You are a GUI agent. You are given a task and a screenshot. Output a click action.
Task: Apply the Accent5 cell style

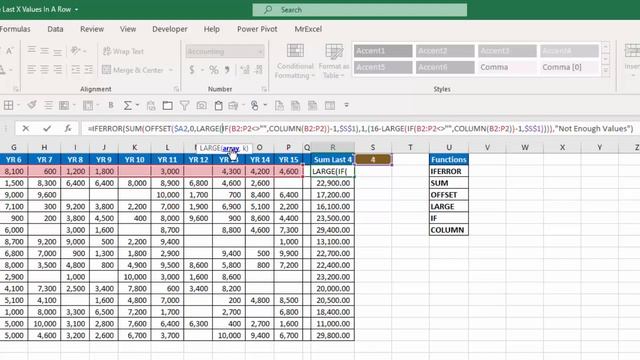pyautogui.click(x=383, y=67)
